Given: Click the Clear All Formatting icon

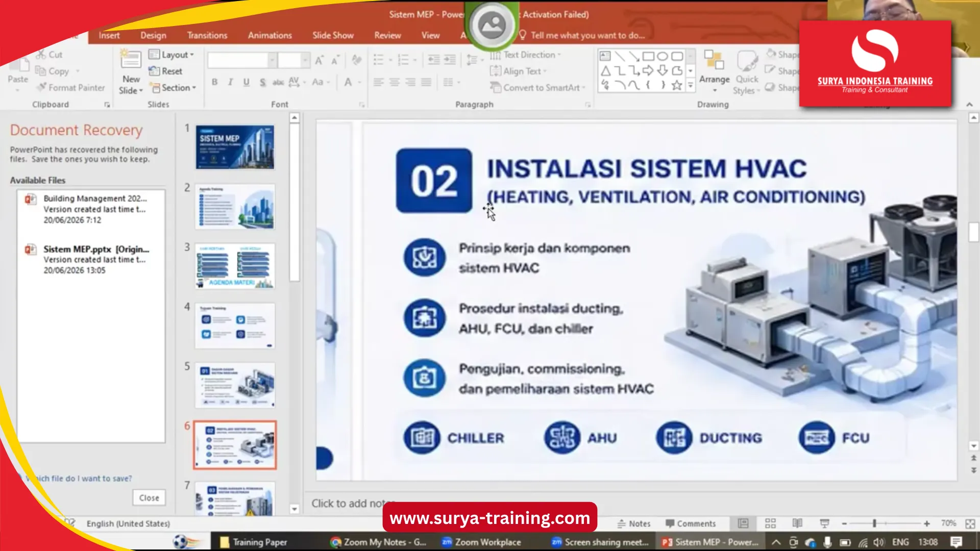Looking at the screenshot, I should (x=357, y=61).
